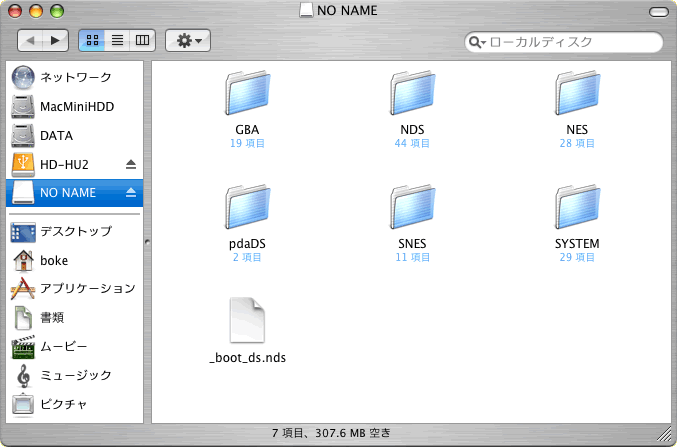The image size is (677, 447).
Task: Click the NDS folder name label
Action: [412, 130]
